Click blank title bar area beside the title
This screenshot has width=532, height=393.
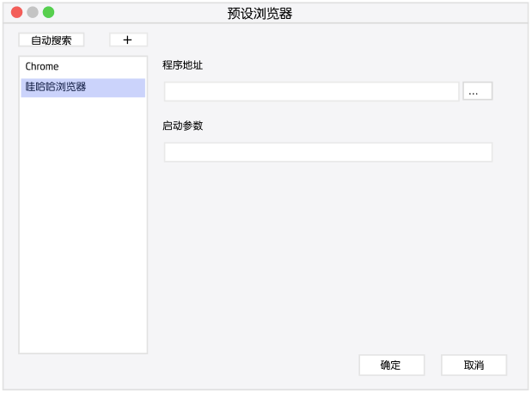coord(407,13)
